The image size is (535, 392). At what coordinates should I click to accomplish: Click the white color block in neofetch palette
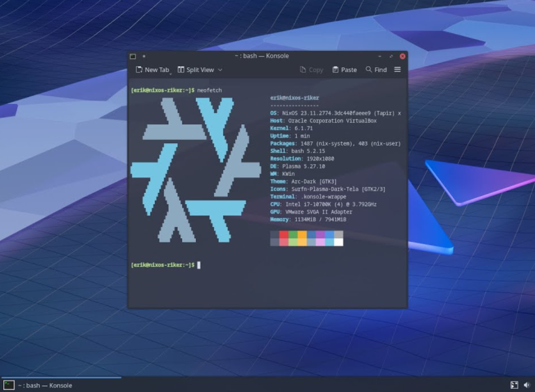tap(338, 242)
